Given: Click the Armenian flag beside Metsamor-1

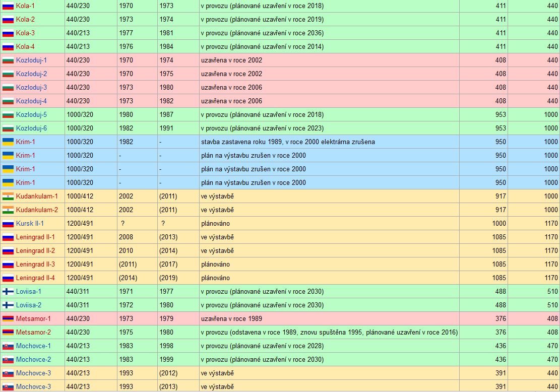Looking at the screenshot, I should pos(8,319).
